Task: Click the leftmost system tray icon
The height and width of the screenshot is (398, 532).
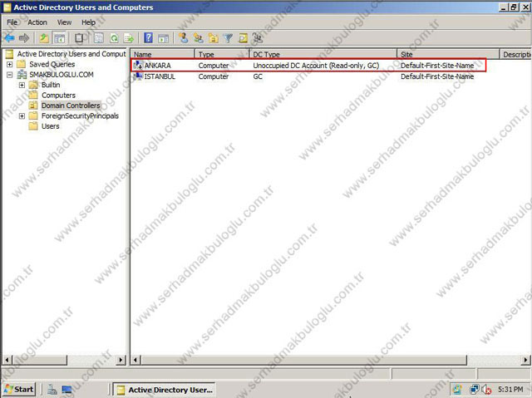Action: coord(457,390)
